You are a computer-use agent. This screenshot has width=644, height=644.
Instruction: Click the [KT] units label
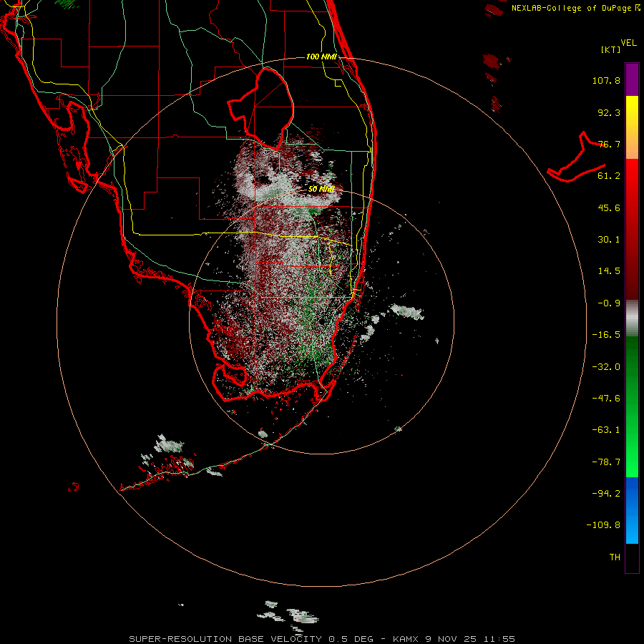tap(610, 49)
